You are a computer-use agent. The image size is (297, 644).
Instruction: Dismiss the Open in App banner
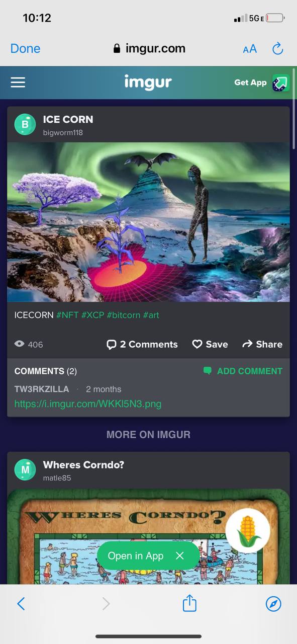pos(180,556)
